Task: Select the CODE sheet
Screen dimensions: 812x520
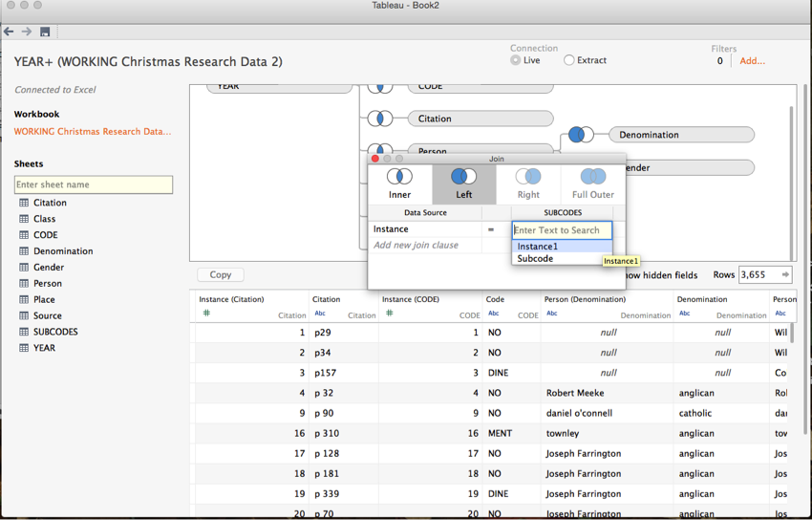Action: click(46, 234)
